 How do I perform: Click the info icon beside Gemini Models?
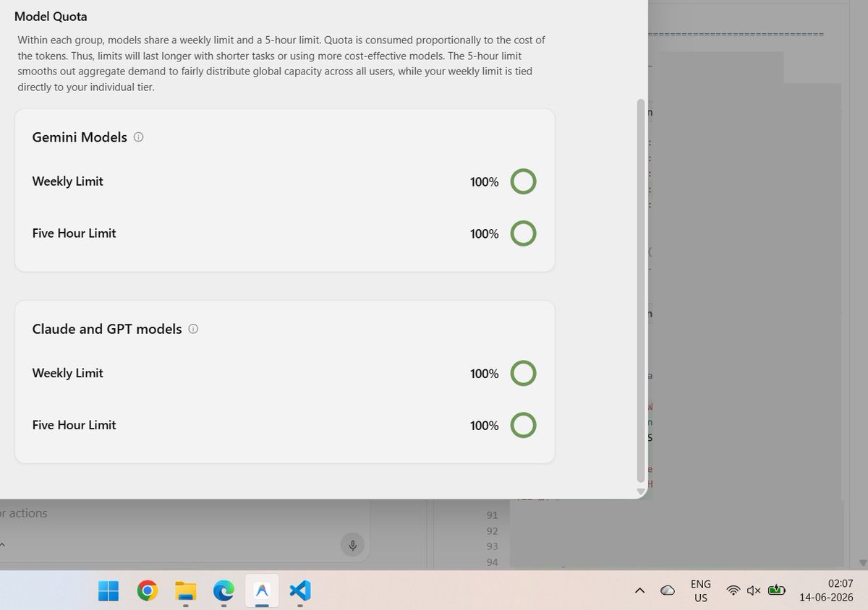pos(139,137)
